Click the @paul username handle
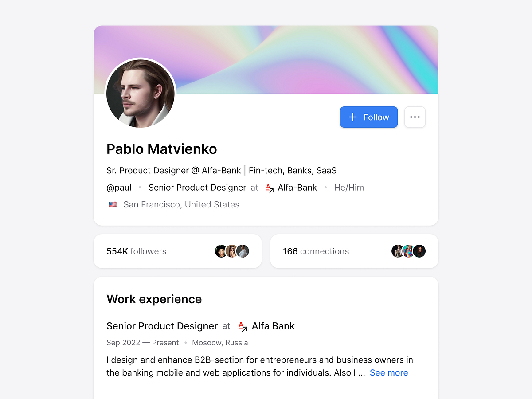 [x=119, y=188]
